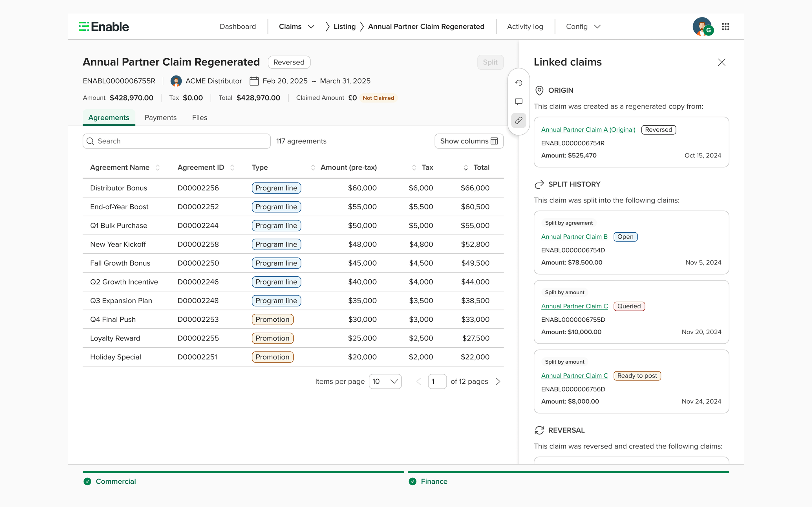The width and height of the screenshot is (812, 507).
Task: Open the comments icon in floating toolbar
Action: pyautogui.click(x=518, y=102)
